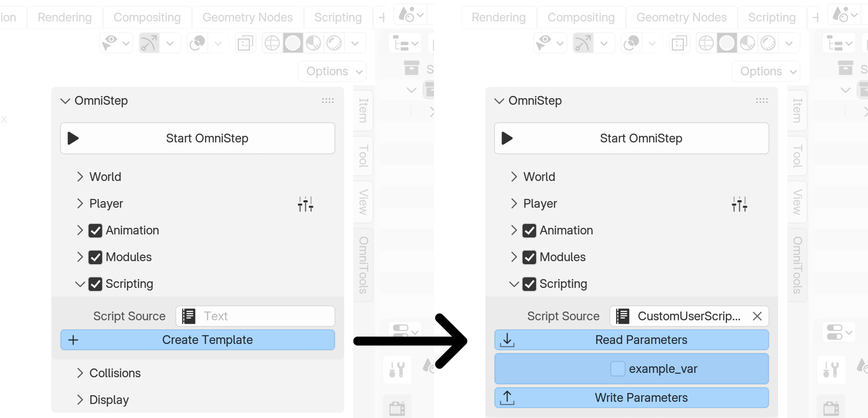Click the gizmo visibility icon in left header
Screen dimensions: 868x418
pos(149,43)
